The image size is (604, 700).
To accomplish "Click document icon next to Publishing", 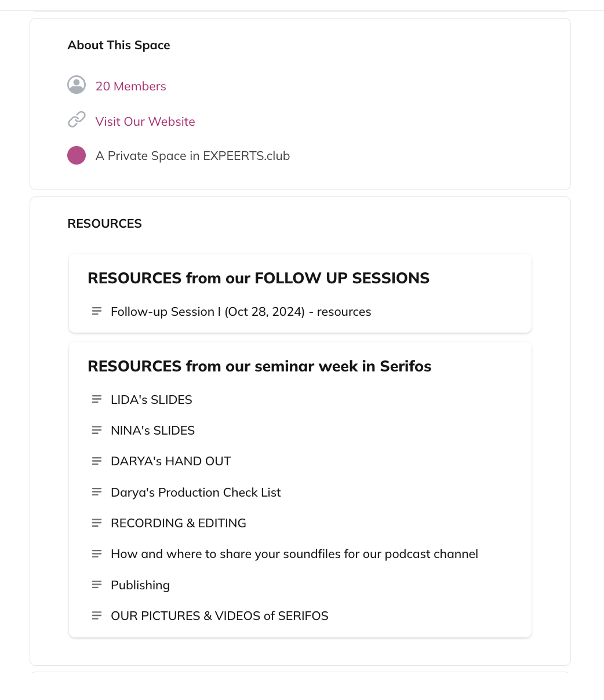I will [97, 585].
